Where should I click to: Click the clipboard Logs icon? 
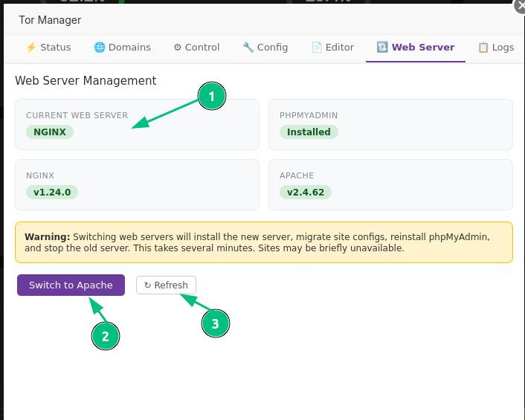tap(483, 47)
